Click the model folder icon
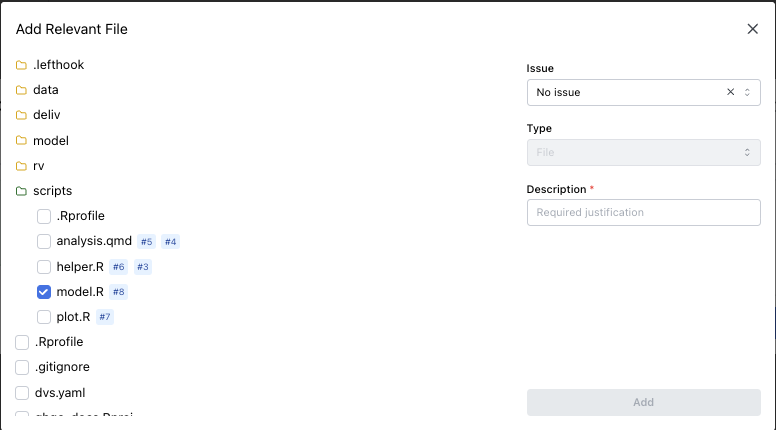 (x=21, y=141)
